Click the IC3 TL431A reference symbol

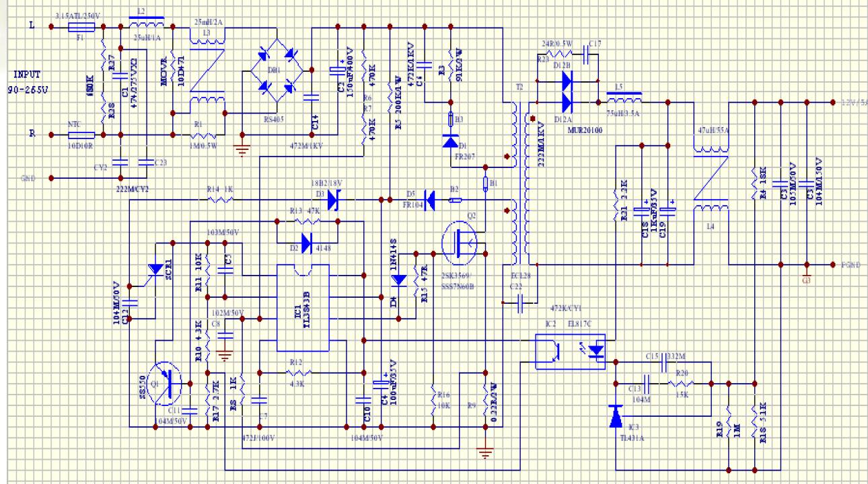pos(616,417)
